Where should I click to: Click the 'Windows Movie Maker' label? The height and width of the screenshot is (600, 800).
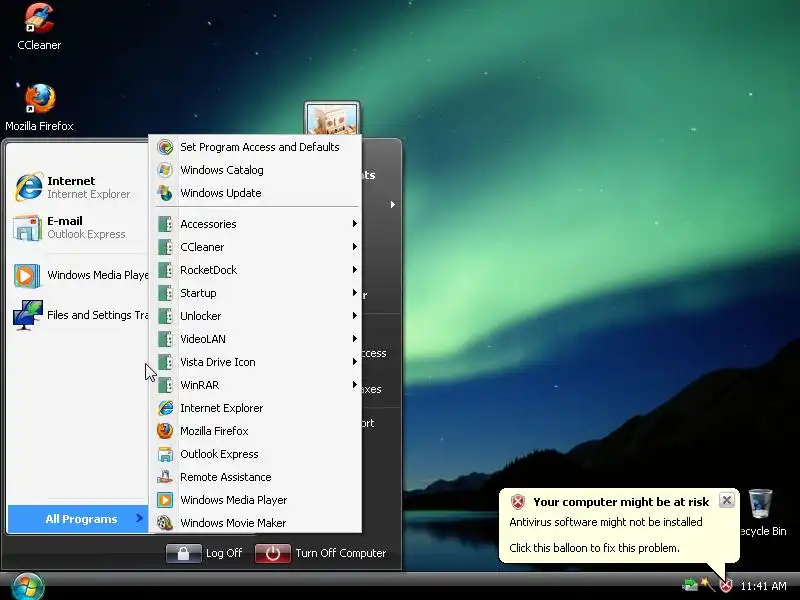pyautogui.click(x=233, y=523)
